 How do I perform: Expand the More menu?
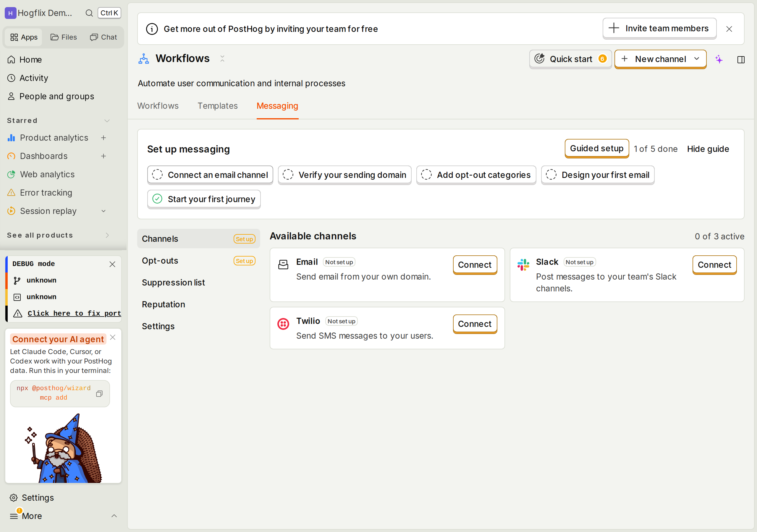114,516
